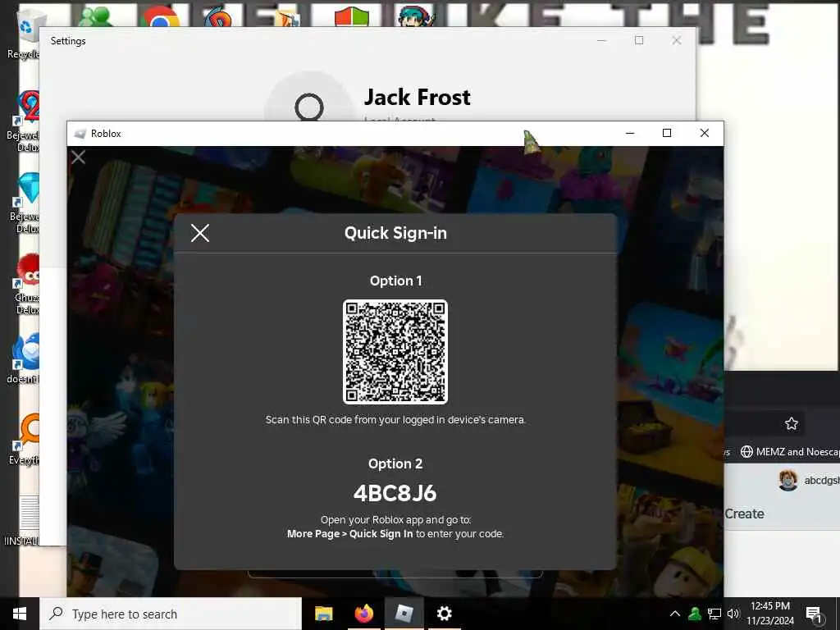Open File Explorer from the taskbar
The height and width of the screenshot is (630, 840).
point(323,614)
